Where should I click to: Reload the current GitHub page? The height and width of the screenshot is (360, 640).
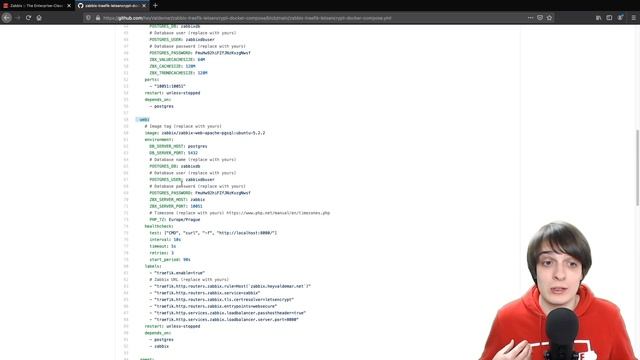28,18
